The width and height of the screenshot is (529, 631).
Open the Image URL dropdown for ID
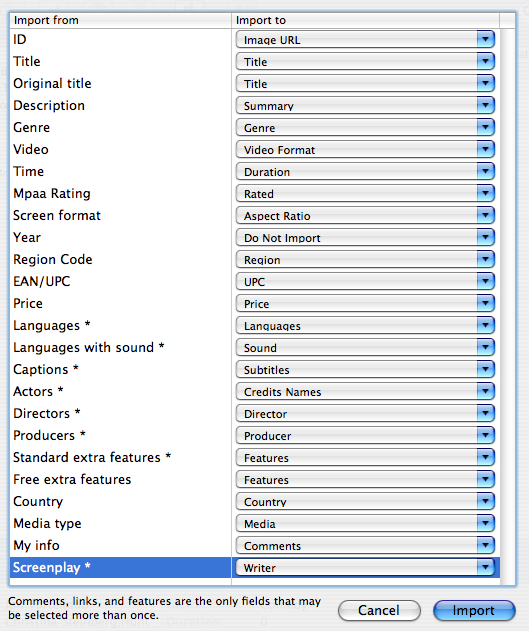[x=365, y=39]
